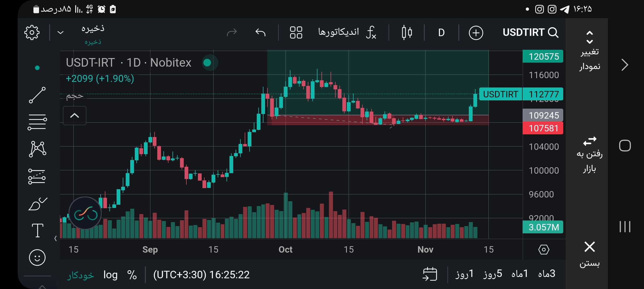Open the D timeframe interval selector
The width and height of the screenshot is (644, 289).
(441, 33)
